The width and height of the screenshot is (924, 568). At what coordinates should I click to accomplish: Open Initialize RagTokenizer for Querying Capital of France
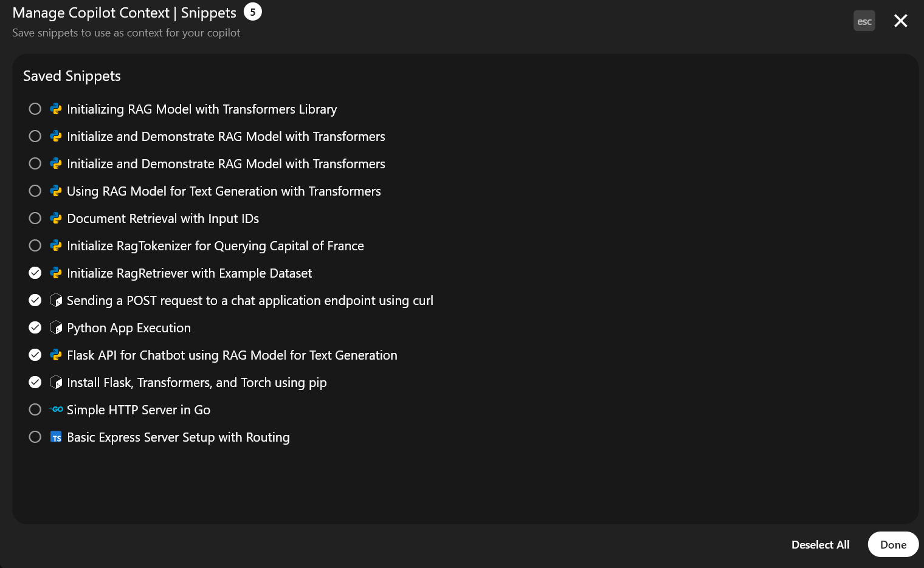pyautogui.click(x=215, y=245)
